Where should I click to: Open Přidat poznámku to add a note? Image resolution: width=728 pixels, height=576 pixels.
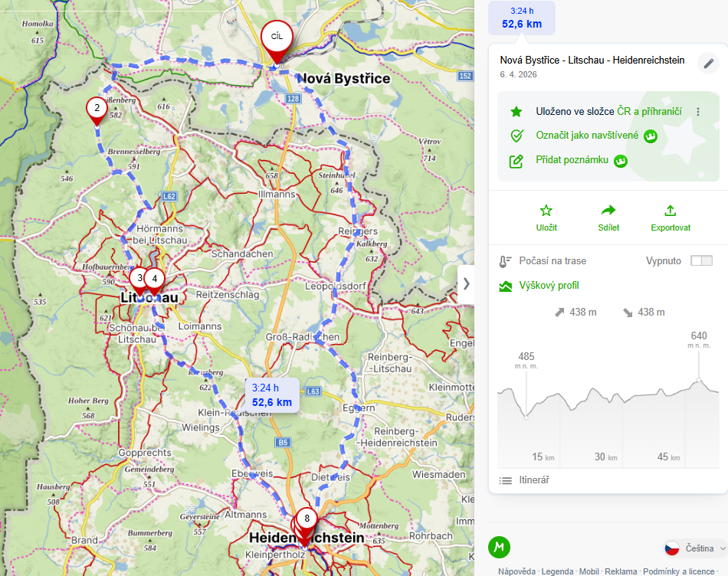pos(572,160)
